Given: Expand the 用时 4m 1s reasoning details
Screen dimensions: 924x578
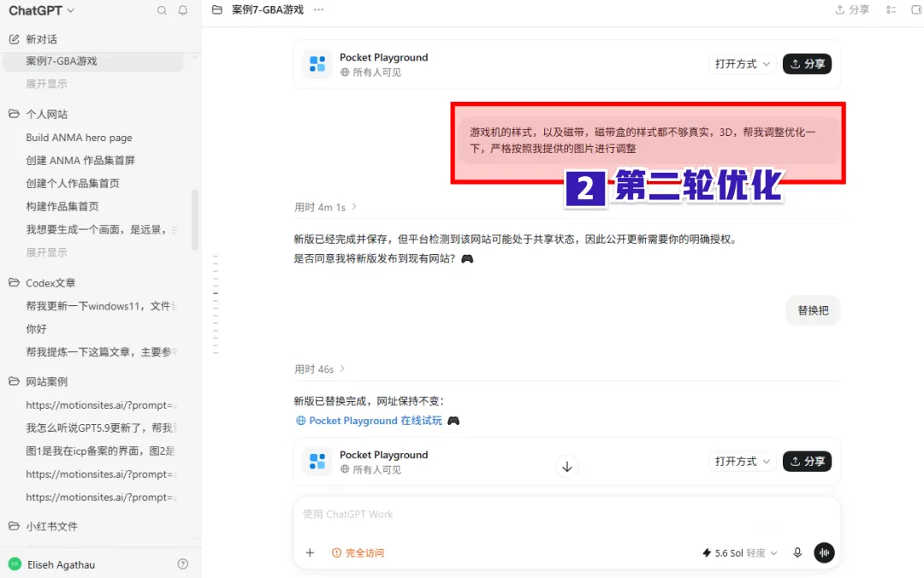Looking at the screenshot, I should [325, 208].
